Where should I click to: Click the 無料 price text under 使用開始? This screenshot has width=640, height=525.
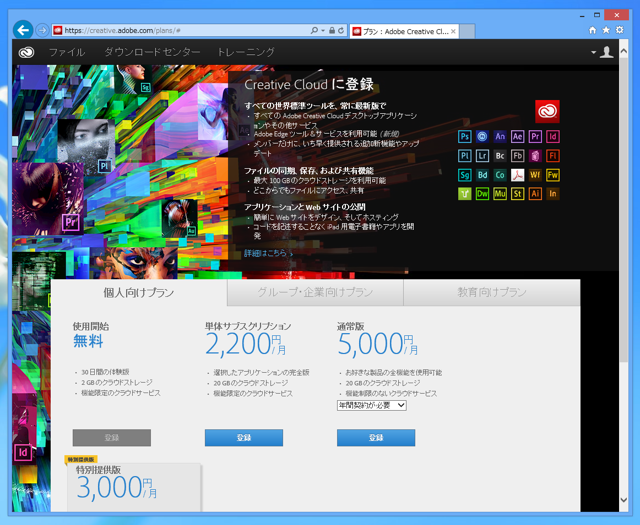click(88, 341)
